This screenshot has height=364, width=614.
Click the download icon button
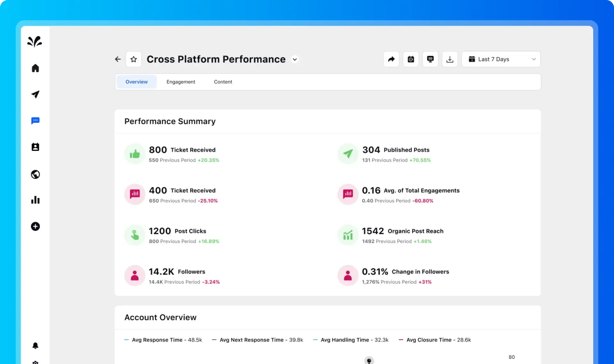pos(450,59)
